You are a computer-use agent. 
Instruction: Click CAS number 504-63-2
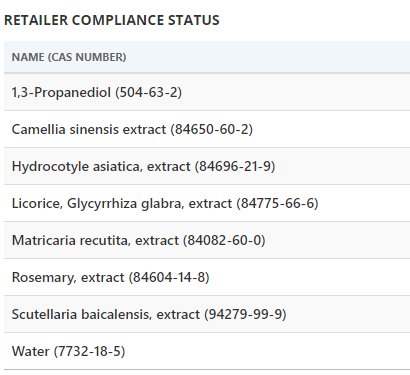pos(148,92)
